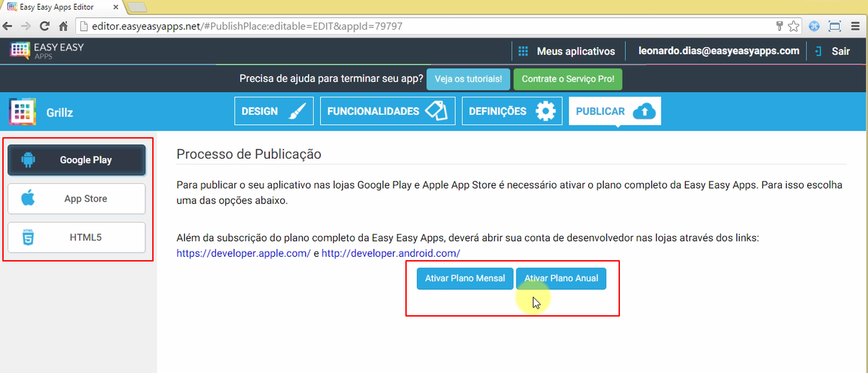This screenshot has width=868, height=373.
Task: Select HTML5 publishing option
Action: tap(77, 237)
